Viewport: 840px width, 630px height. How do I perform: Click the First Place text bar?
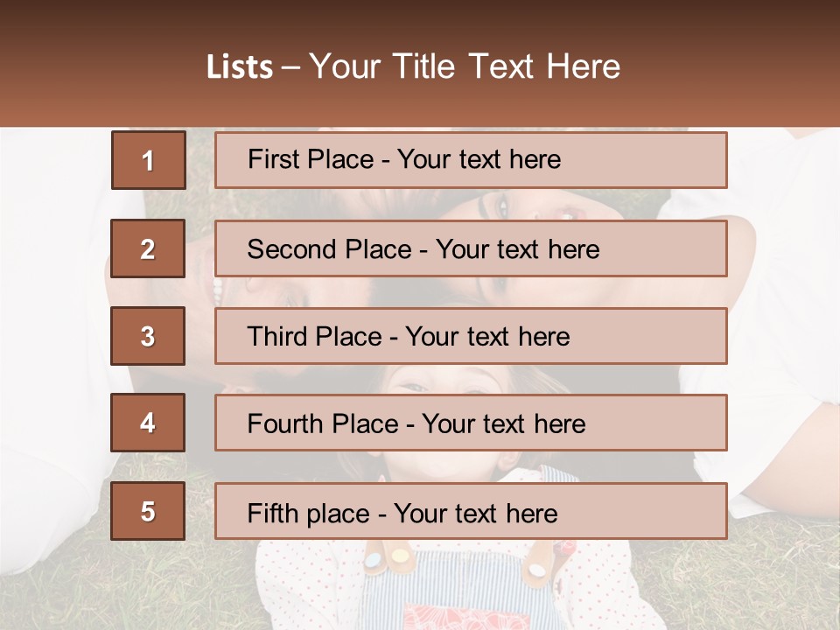471,160
